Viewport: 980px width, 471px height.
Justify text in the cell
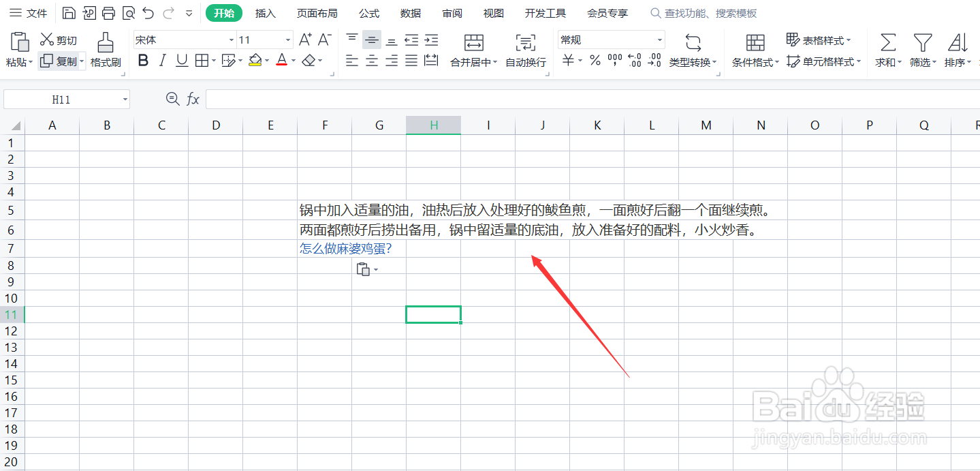[411, 61]
